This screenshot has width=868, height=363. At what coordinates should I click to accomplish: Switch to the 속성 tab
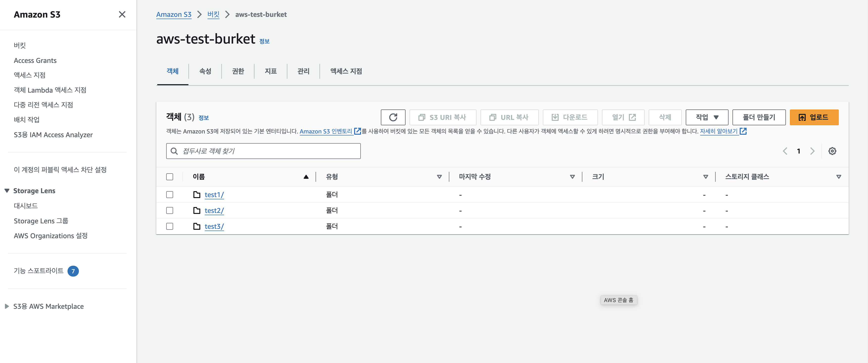(205, 71)
